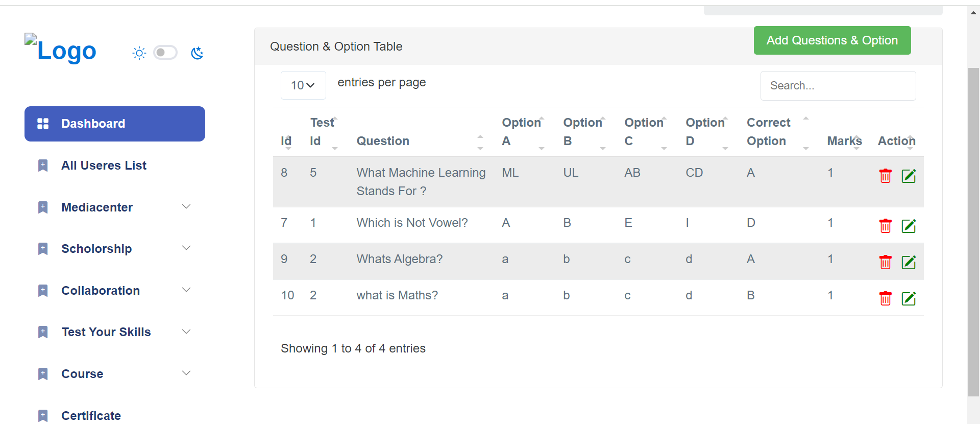Delete the Machine Learning question row
The height and width of the screenshot is (424, 980).
click(x=885, y=176)
